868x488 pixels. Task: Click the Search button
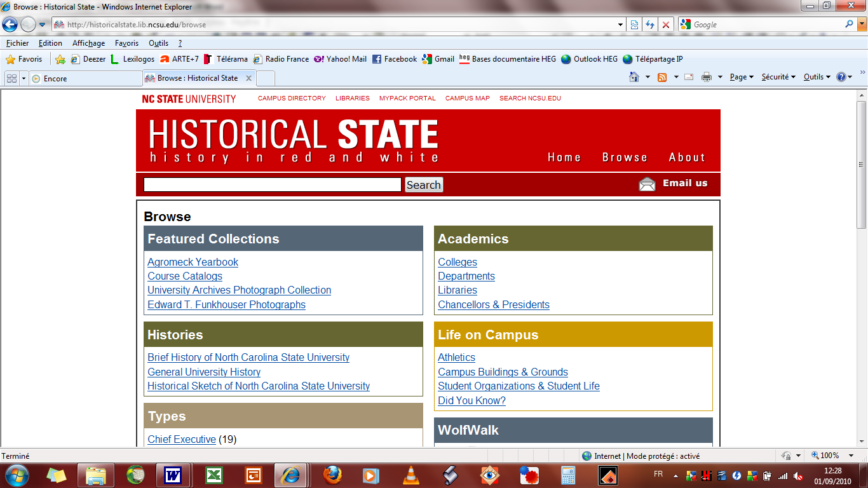click(x=424, y=185)
